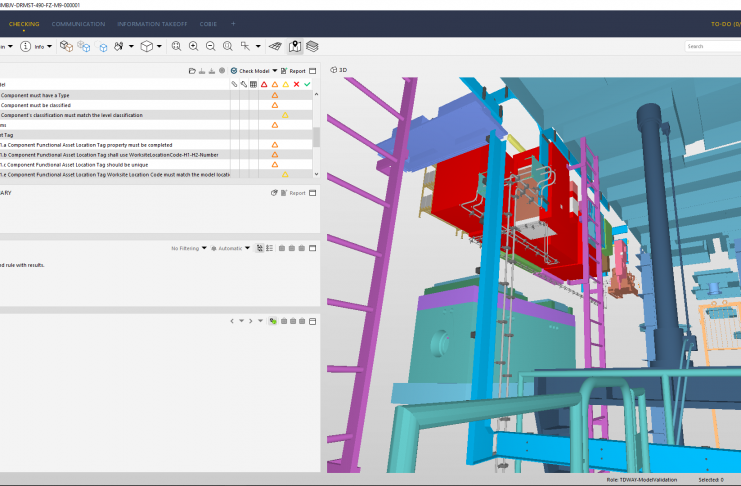This screenshot has width=741, height=486.
Task: Switch to the Communication tab
Action: coord(78,22)
